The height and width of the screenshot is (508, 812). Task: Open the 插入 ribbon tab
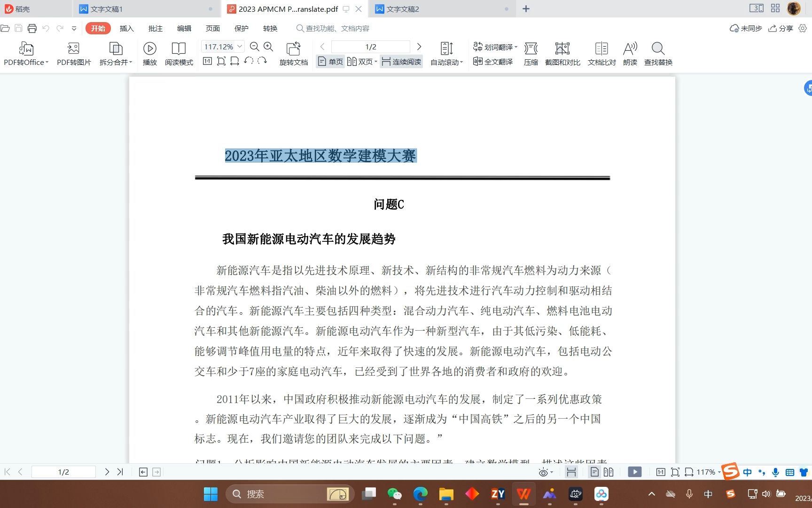(126, 28)
